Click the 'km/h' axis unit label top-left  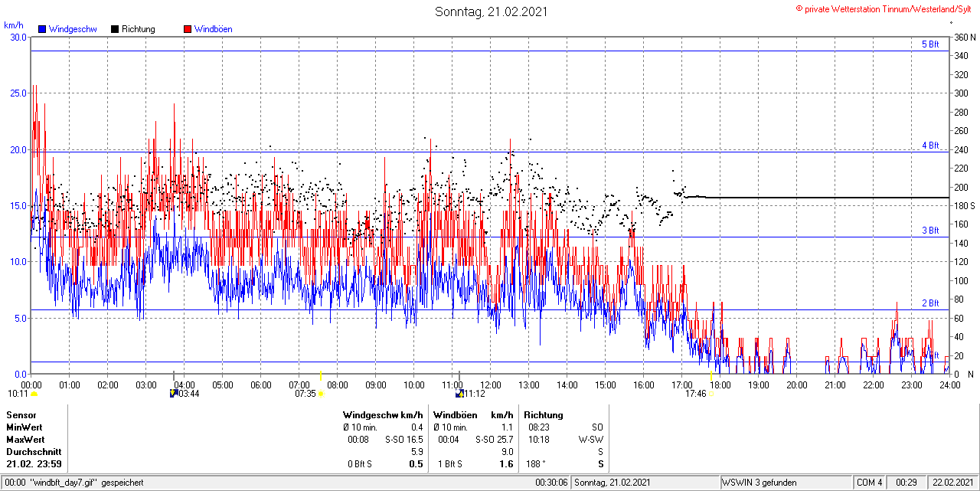click(x=13, y=25)
